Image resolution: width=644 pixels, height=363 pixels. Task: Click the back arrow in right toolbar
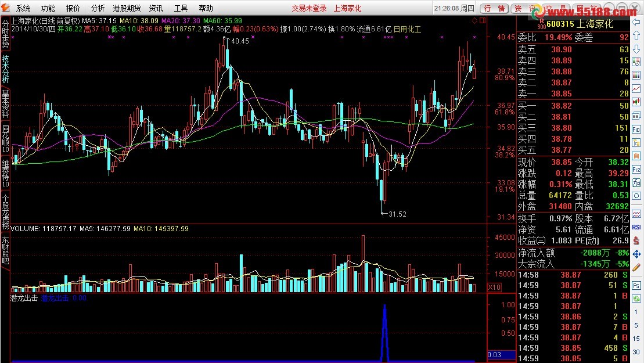tap(636, 22)
